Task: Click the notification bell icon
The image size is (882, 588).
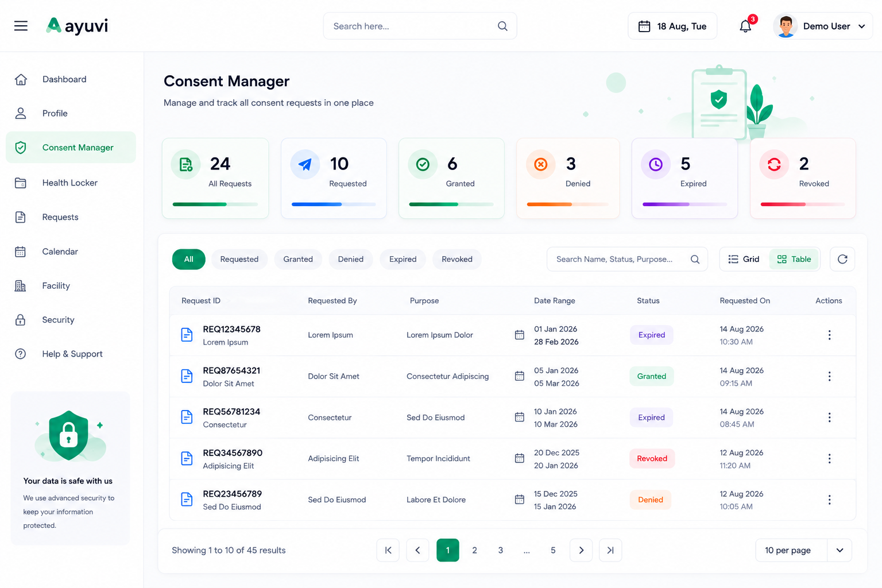Action: point(745,26)
